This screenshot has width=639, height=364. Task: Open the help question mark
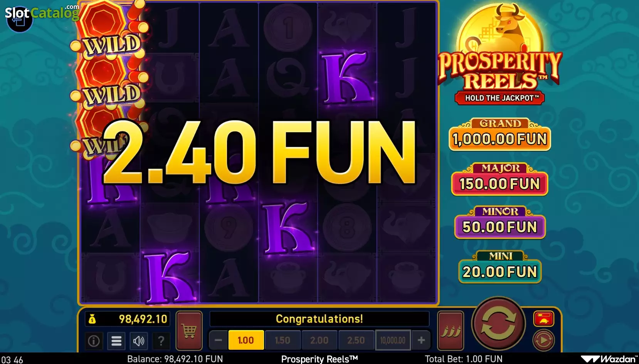tap(161, 341)
